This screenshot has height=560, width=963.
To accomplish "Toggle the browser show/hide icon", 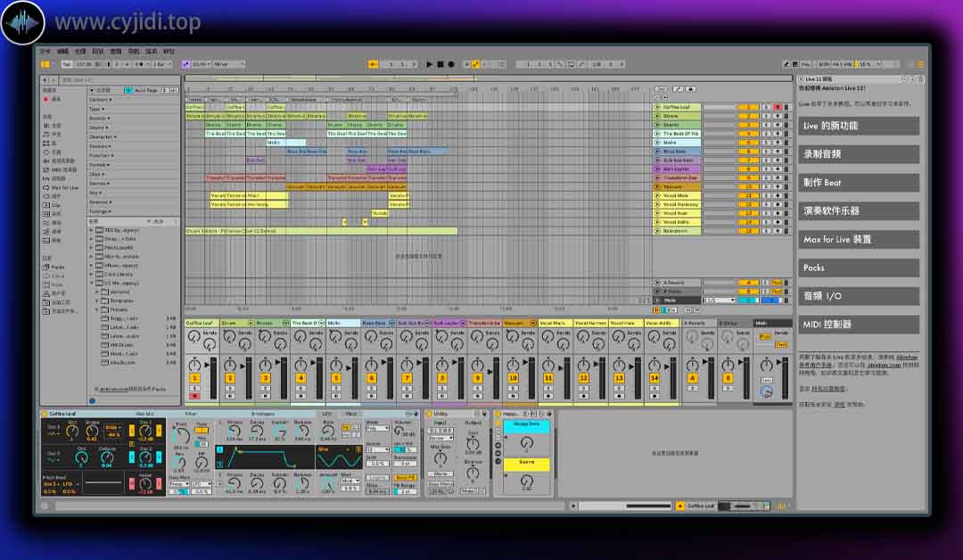I will tap(45, 64).
